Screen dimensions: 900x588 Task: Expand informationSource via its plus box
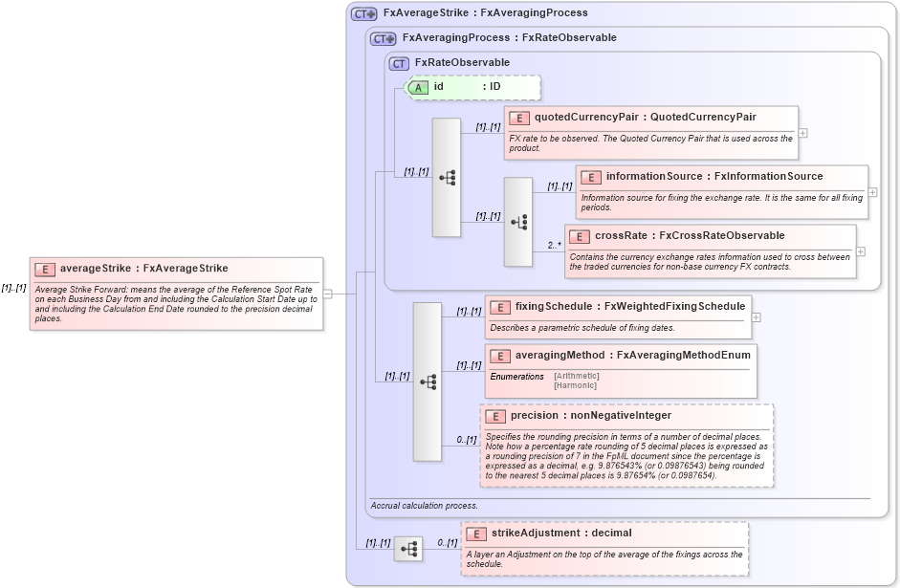pos(871,194)
